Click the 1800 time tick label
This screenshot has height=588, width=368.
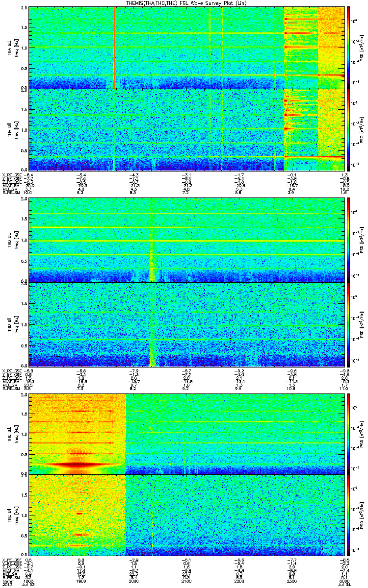click(29, 582)
